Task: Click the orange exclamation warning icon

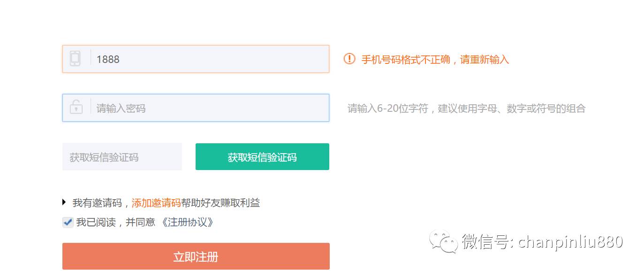Action: point(349,59)
